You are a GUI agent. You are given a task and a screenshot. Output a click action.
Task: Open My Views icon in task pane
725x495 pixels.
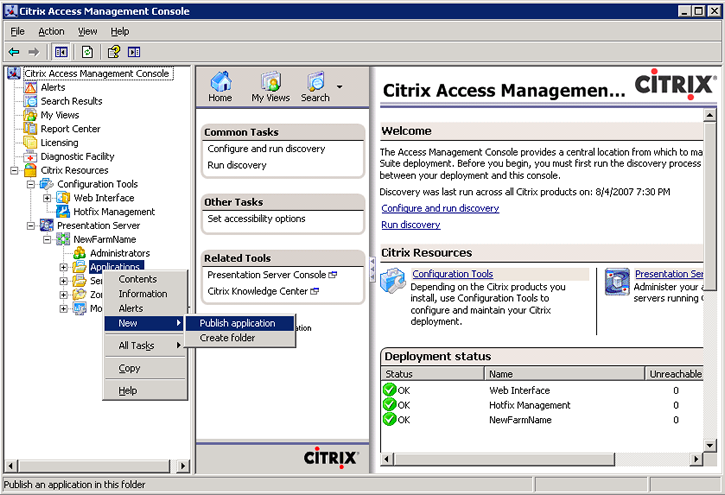tap(271, 82)
